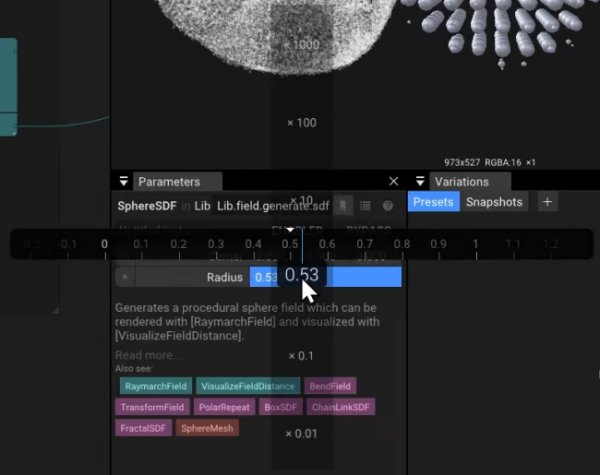Image resolution: width=600 pixels, height=475 pixels.
Task: Select the TransformField tag
Action: 153,407
